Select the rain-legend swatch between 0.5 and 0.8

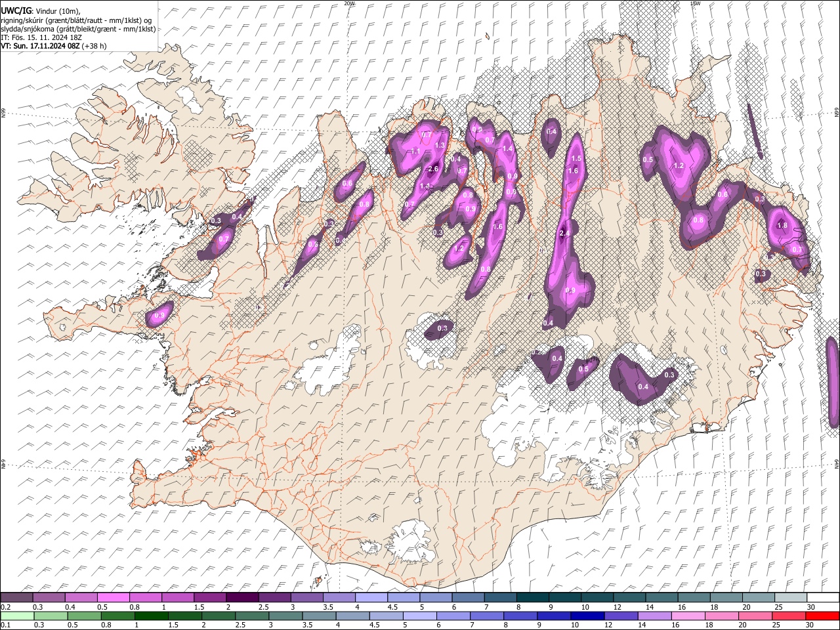click(84, 616)
